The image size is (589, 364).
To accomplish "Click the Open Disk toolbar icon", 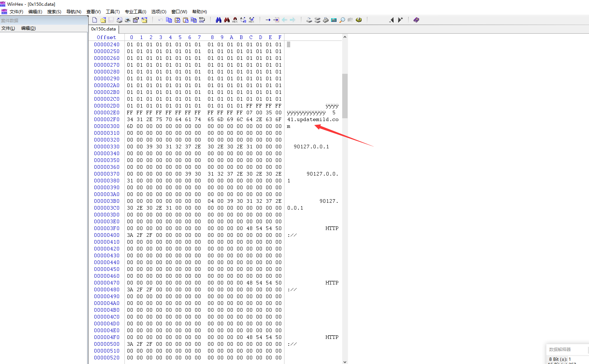I will [x=309, y=20].
